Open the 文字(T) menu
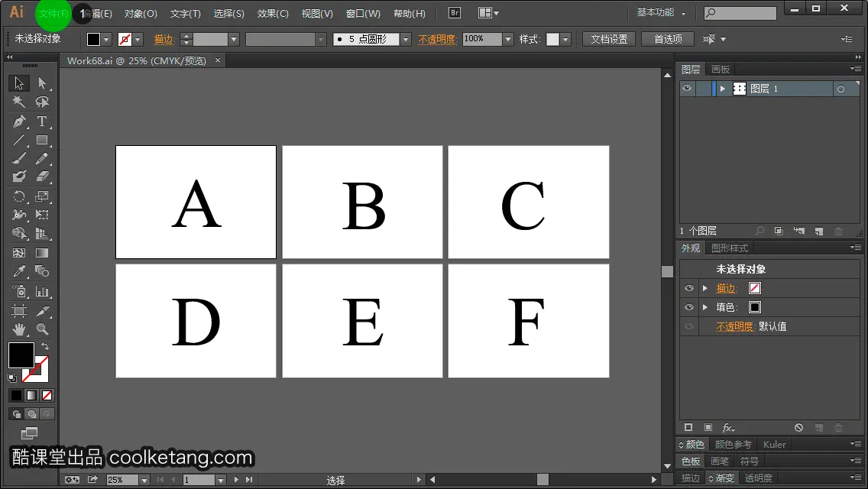 click(x=186, y=13)
